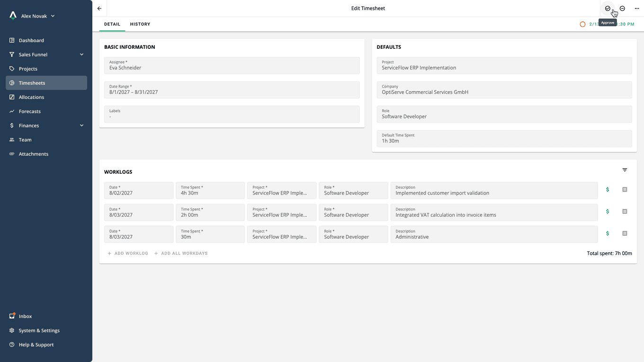Click the Defaults Project field

[504, 65]
